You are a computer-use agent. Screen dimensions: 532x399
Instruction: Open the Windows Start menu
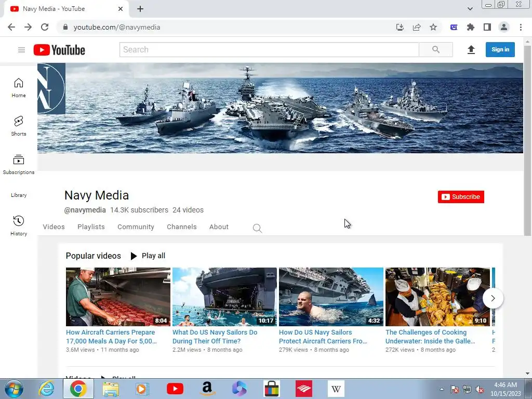click(14, 389)
